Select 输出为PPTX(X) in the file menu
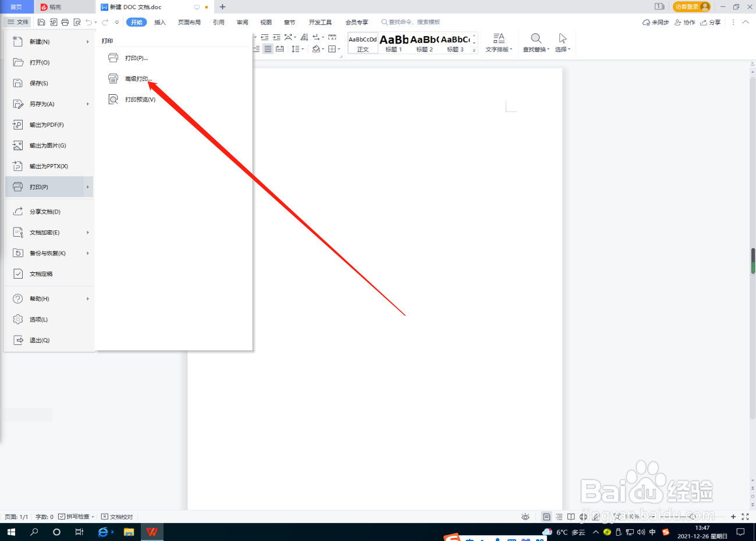Image resolution: width=756 pixels, height=541 pixels. point(49,166)
